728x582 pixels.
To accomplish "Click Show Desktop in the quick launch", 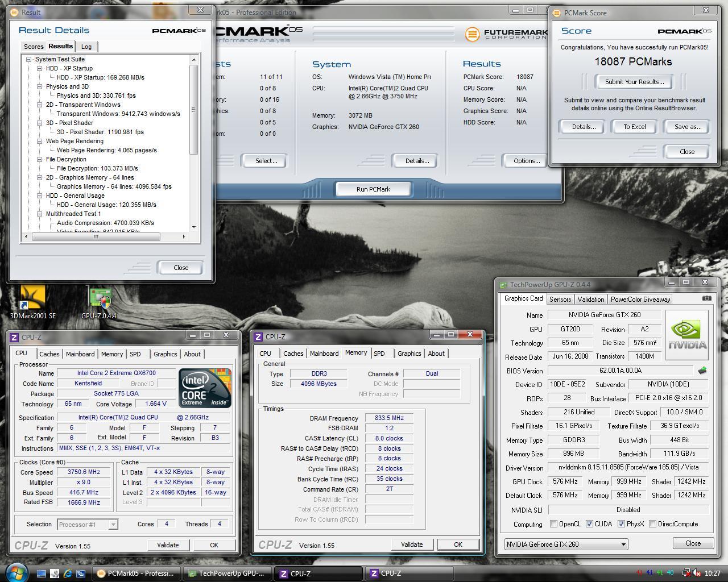I will (x=41, y=573).
